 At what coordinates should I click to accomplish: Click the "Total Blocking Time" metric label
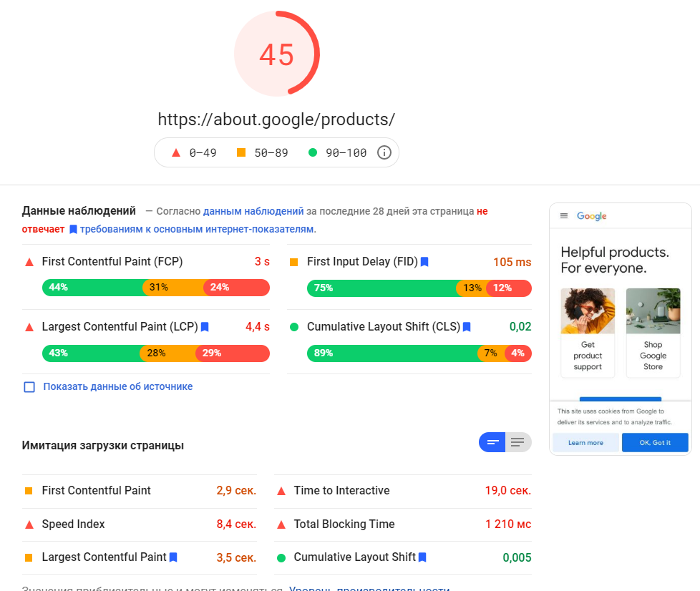click(x=344, y=524)
